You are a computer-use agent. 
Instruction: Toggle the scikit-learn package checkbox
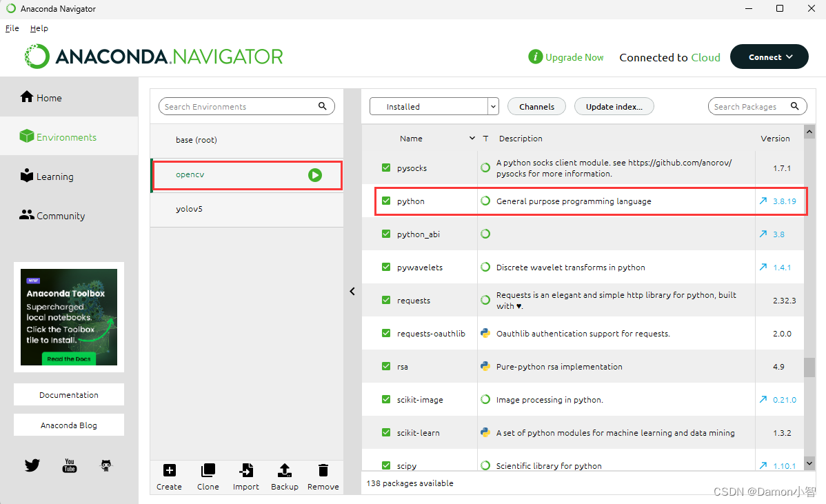coord(386,433)
